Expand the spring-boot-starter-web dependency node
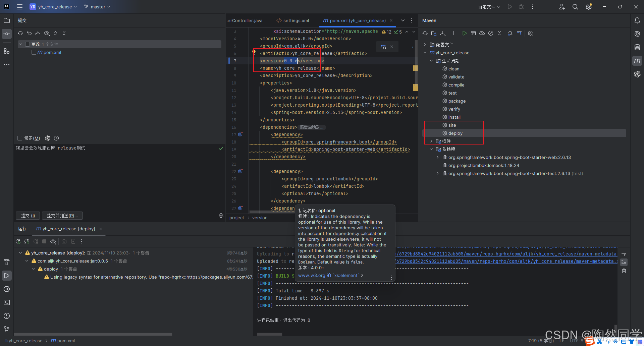644x346 pixels. tap(438, 157)
